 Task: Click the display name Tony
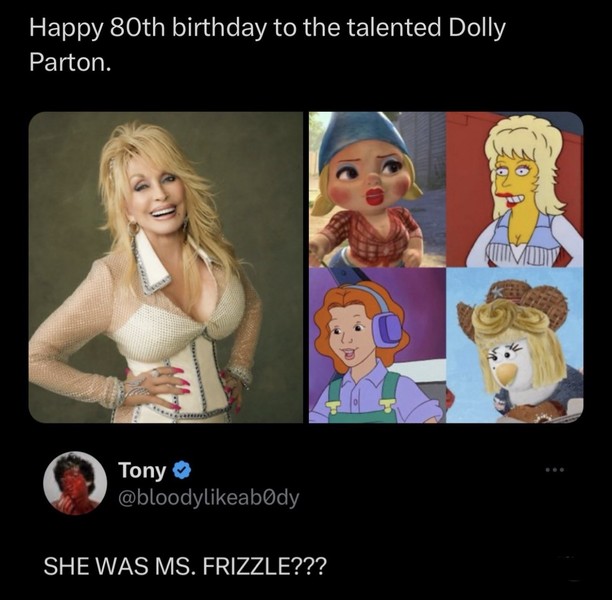click(141, 470)
